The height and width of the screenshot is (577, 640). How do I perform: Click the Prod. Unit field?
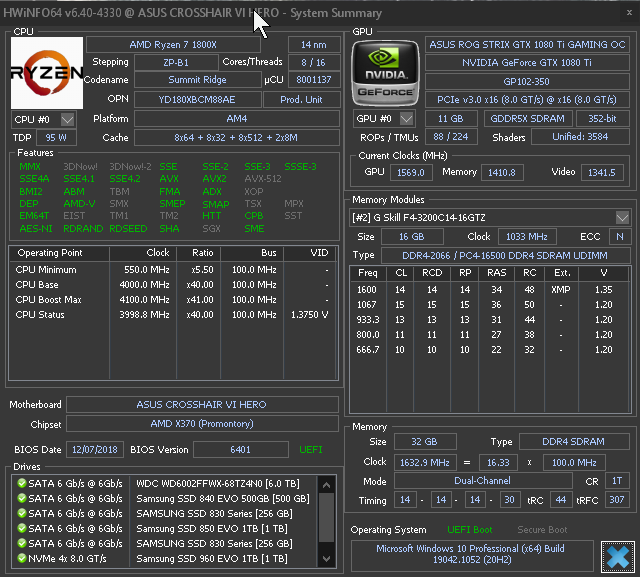[x=301, y=100]
